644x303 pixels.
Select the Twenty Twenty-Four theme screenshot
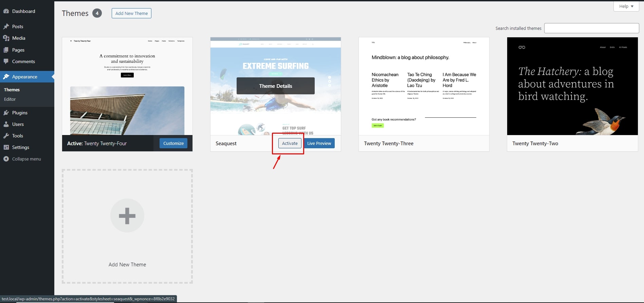pos(127,86)
